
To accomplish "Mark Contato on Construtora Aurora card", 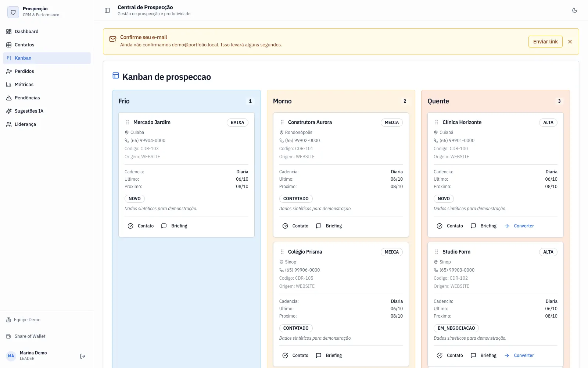I will pos(295,226).
